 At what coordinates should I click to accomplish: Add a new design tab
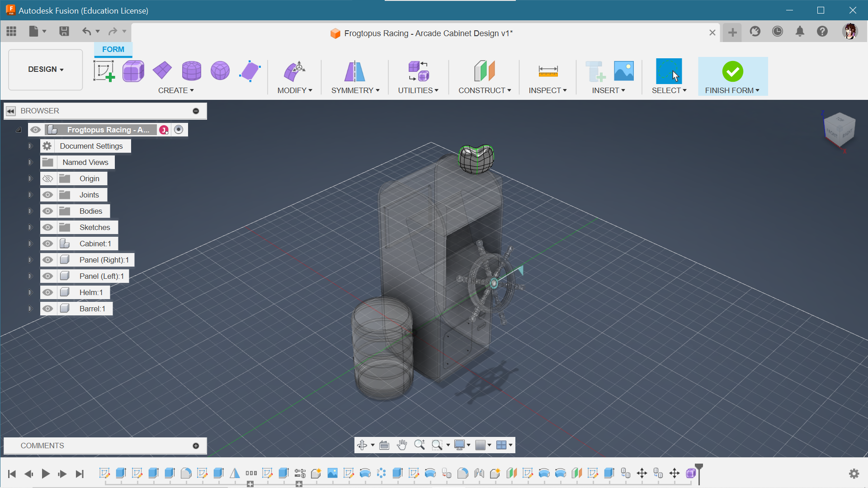coord(732,32)
